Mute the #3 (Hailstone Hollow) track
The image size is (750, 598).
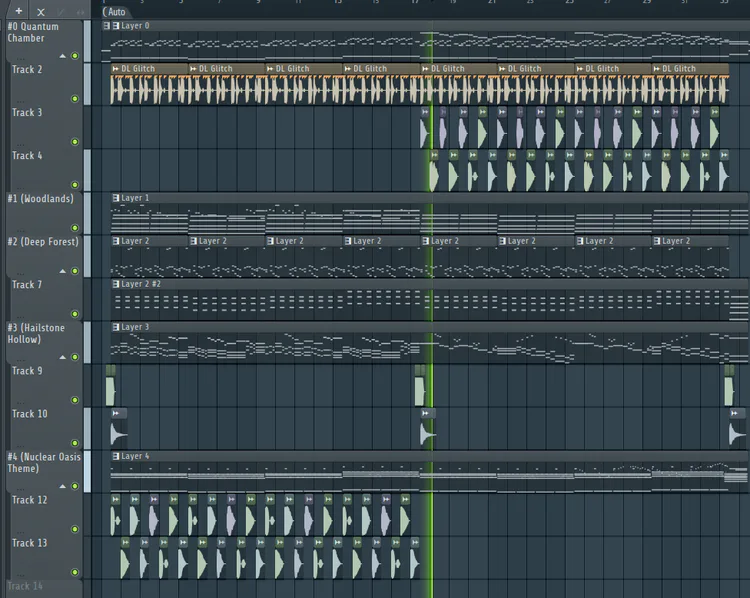(x=75, y=357)
